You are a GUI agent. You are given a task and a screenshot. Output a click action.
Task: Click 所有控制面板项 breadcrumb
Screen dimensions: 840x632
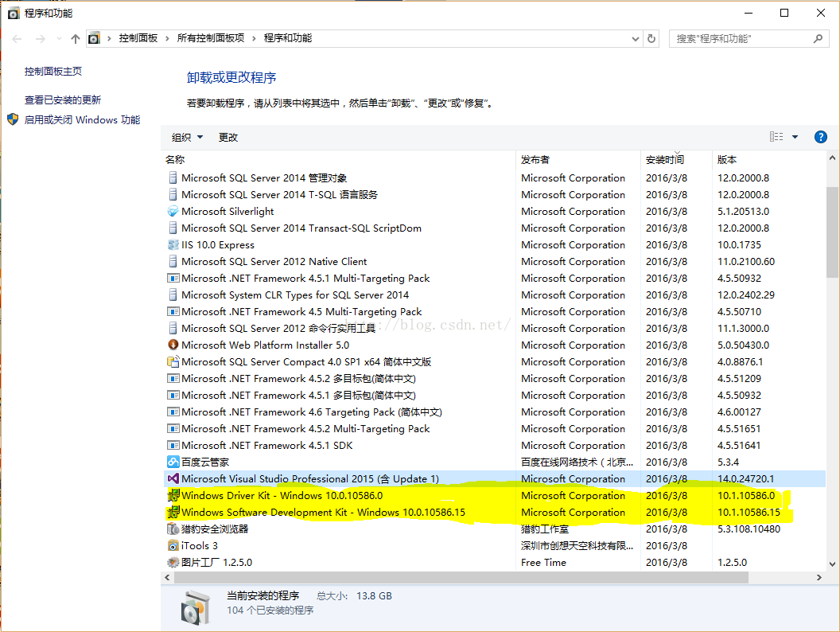coord(211,38)
